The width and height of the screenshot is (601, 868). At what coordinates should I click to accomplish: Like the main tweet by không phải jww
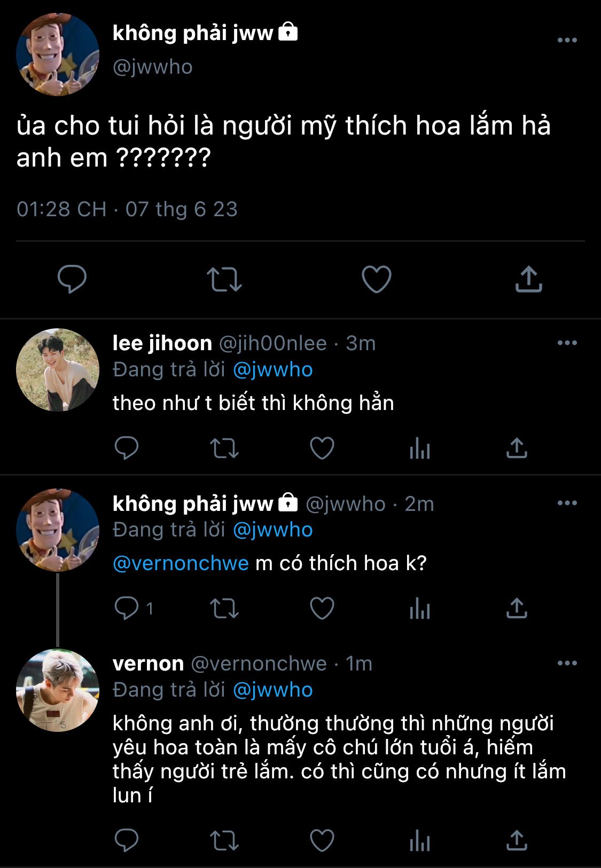[x=377, y=279]
